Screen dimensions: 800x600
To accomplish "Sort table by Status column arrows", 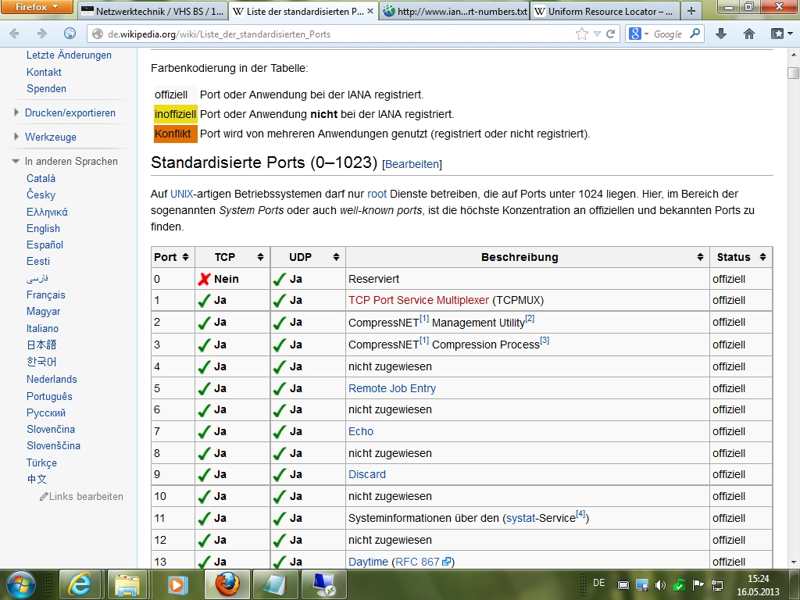I will pos(763,257).
